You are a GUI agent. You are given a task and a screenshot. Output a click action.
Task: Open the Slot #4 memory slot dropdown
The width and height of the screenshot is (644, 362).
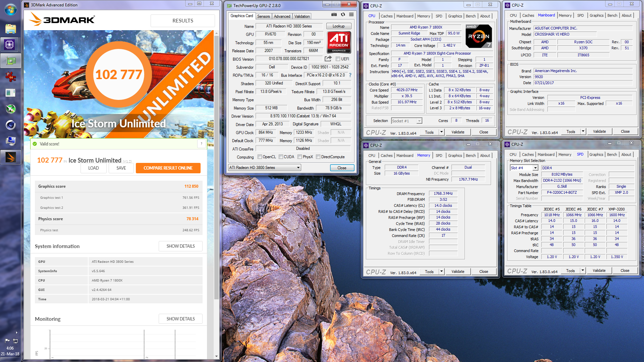point(525,168)
